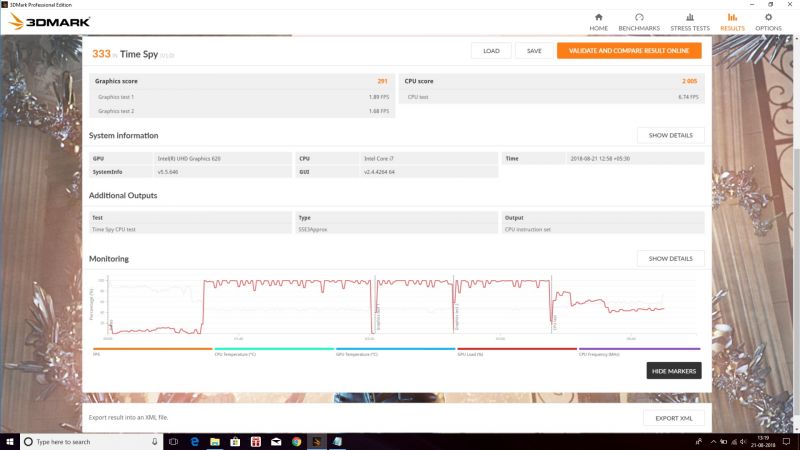Screen dimensions: 800x450
Task: Open the Stress Tests tab
Action: click(690, 22)
